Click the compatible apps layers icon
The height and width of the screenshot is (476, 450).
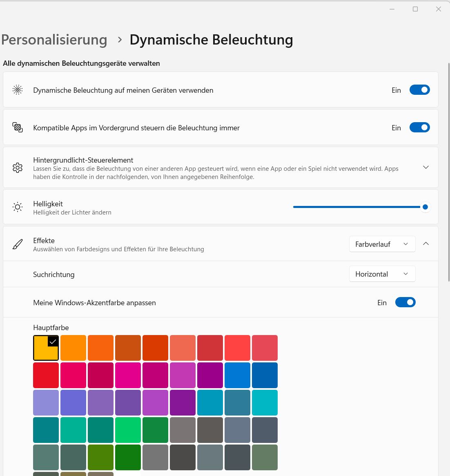[18, 127]
